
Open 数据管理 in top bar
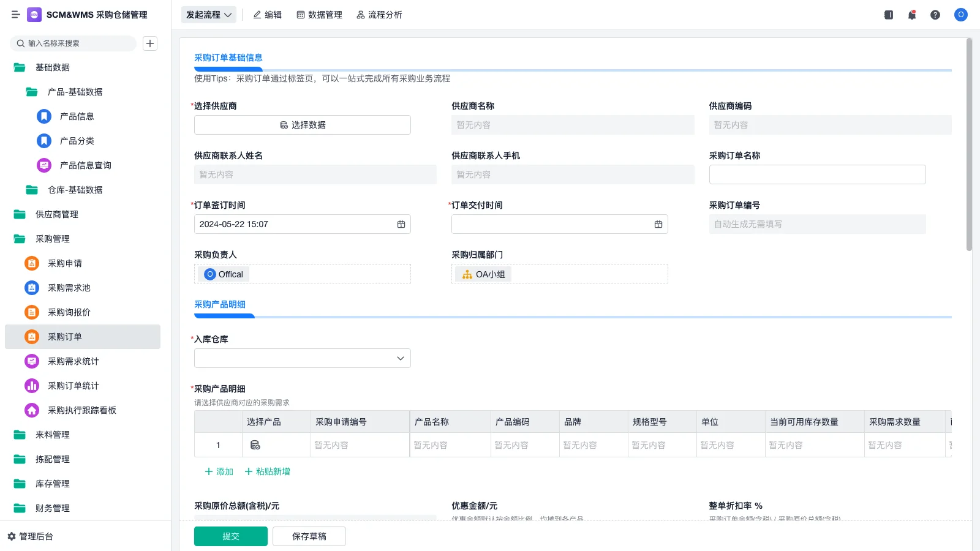point(320,15)
